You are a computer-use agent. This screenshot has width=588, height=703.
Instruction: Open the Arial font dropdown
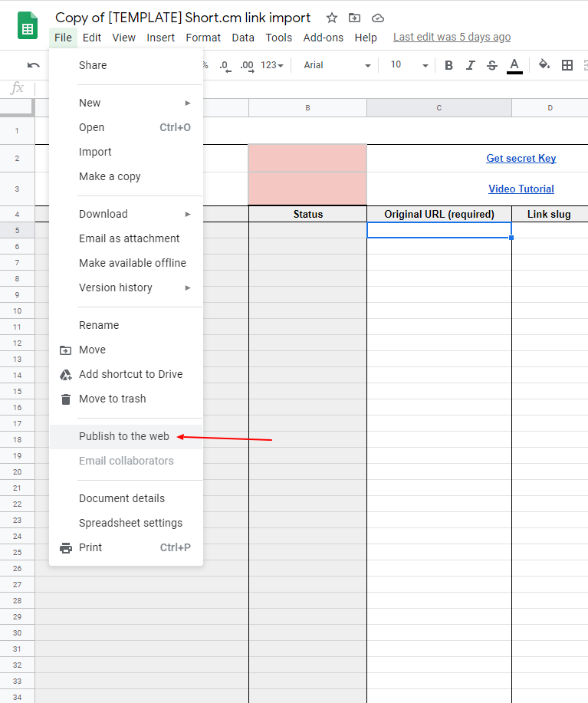click(337, 65)
